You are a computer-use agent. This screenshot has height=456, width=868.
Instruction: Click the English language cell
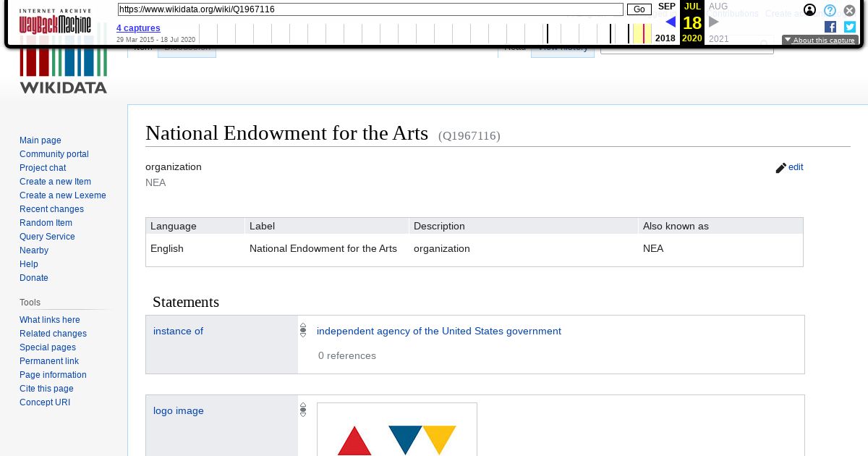pyautogui.click(x=167, y=248)
